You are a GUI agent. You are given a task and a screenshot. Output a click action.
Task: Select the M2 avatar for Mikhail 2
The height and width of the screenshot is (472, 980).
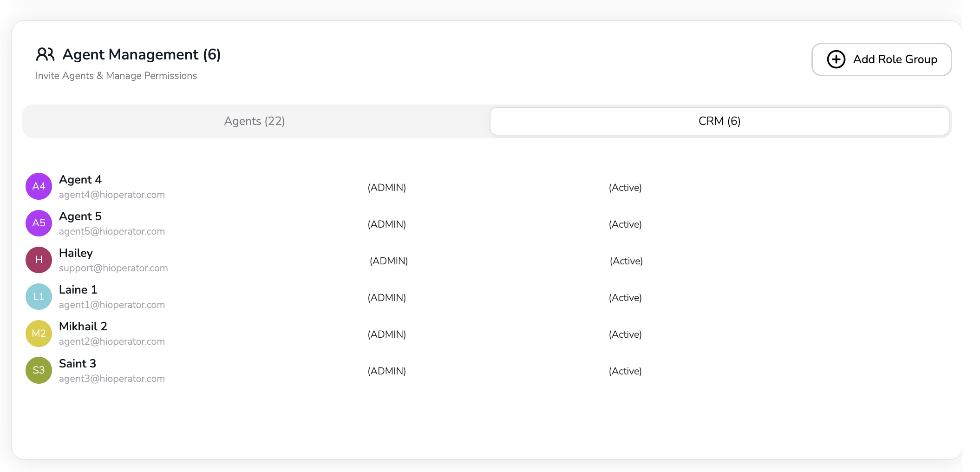coord(39,333)
